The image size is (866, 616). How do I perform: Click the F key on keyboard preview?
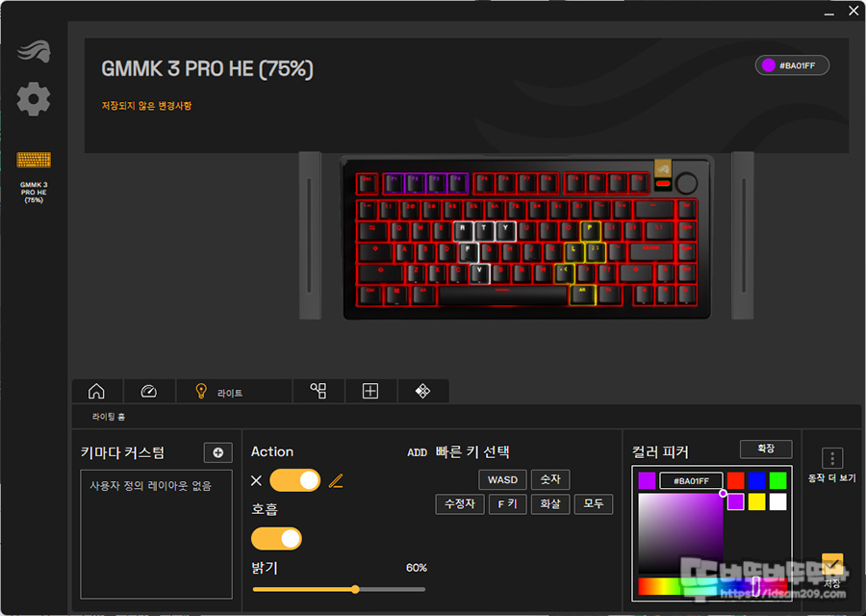[469, 252]
